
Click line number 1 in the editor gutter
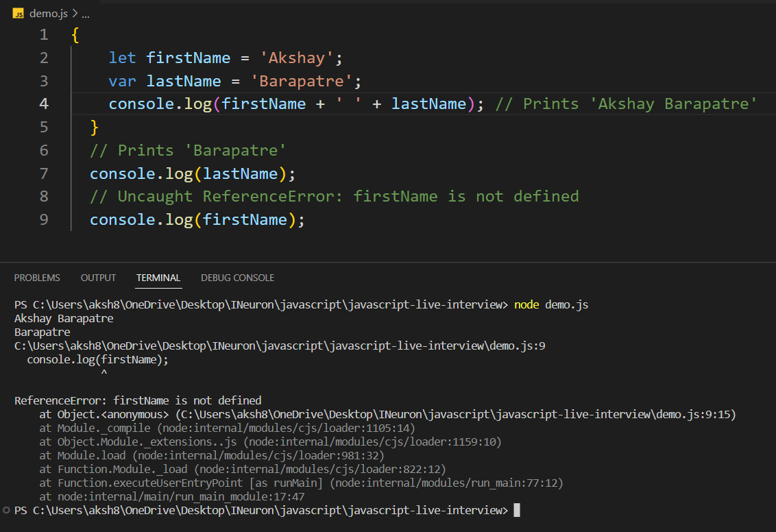click(x=44, y=35)
